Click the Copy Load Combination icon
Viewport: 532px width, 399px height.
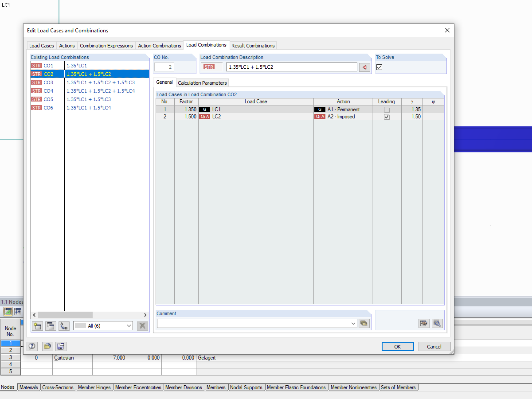pos(51,326)
